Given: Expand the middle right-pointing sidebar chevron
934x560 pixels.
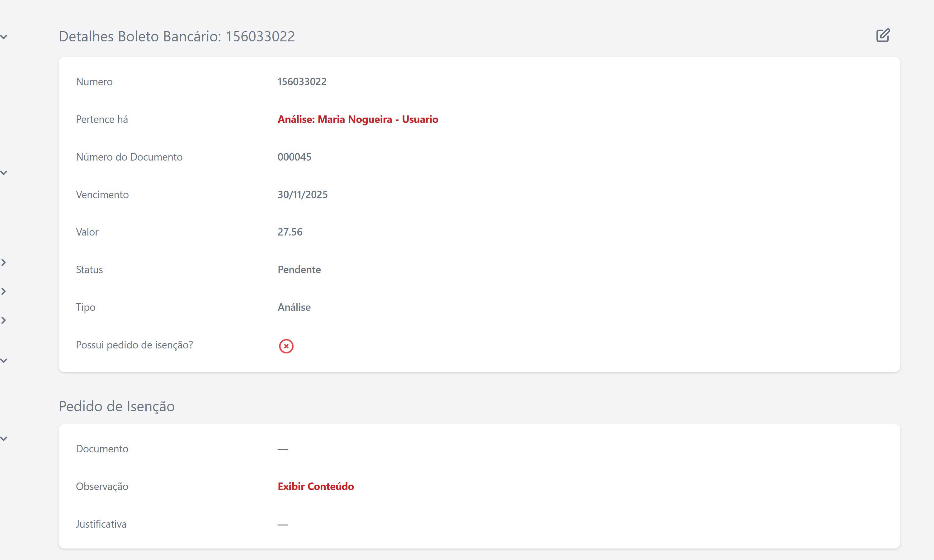Looking at the screenshot, I should [x=4, y=291].
